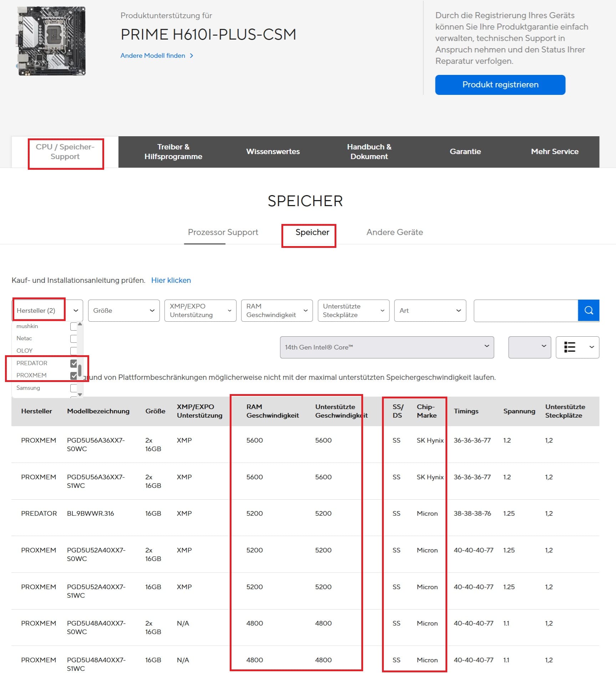The image size is (616, 673).
Task: Tick the mushkin manufacturer checkbox
Action: pyautogui.click(x=73, y=326)
